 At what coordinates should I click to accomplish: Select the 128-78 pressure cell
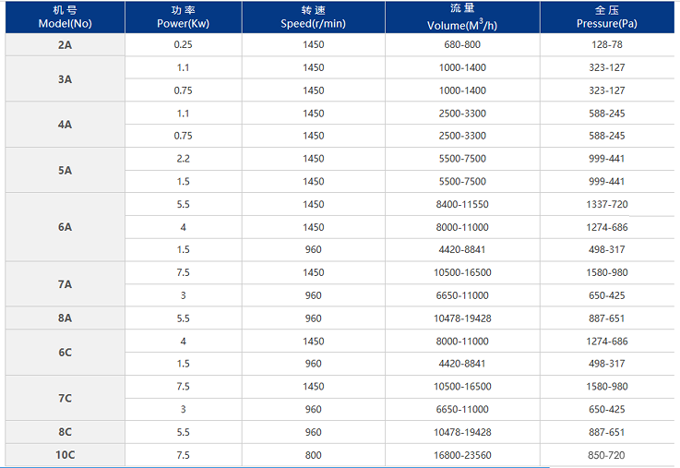coord(606,45)
